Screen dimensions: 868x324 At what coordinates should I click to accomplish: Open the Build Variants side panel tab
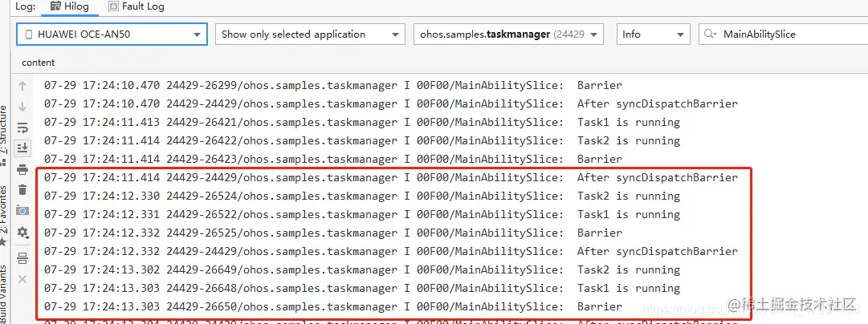pyautogui.click(x=3, y=296)
